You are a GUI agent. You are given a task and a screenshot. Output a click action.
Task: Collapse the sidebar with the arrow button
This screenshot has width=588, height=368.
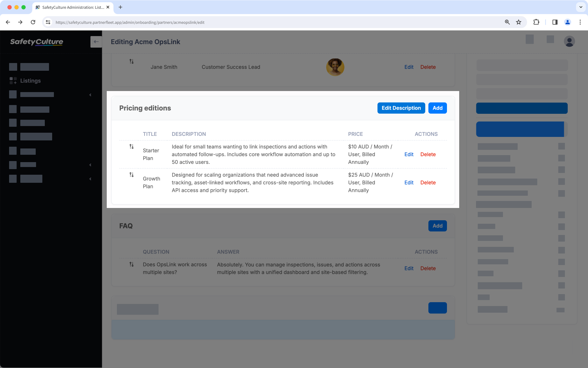(96, 42)
